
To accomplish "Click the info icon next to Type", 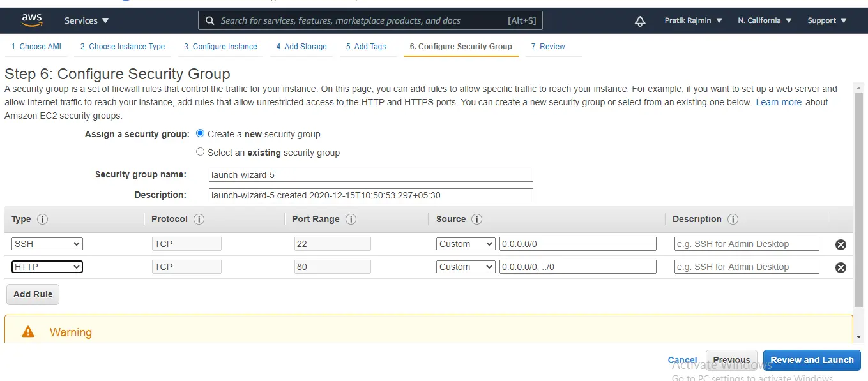I will pos(43,220).
